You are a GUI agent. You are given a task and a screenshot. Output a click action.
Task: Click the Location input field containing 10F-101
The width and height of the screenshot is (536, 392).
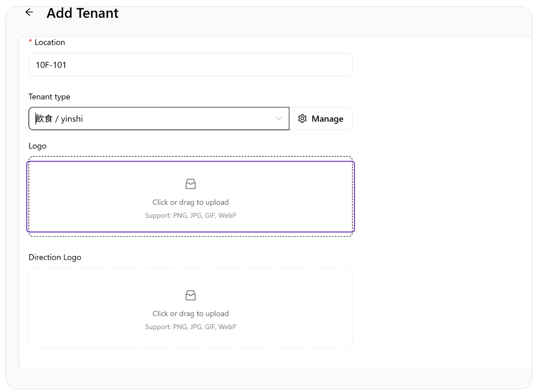click(191, 65)
